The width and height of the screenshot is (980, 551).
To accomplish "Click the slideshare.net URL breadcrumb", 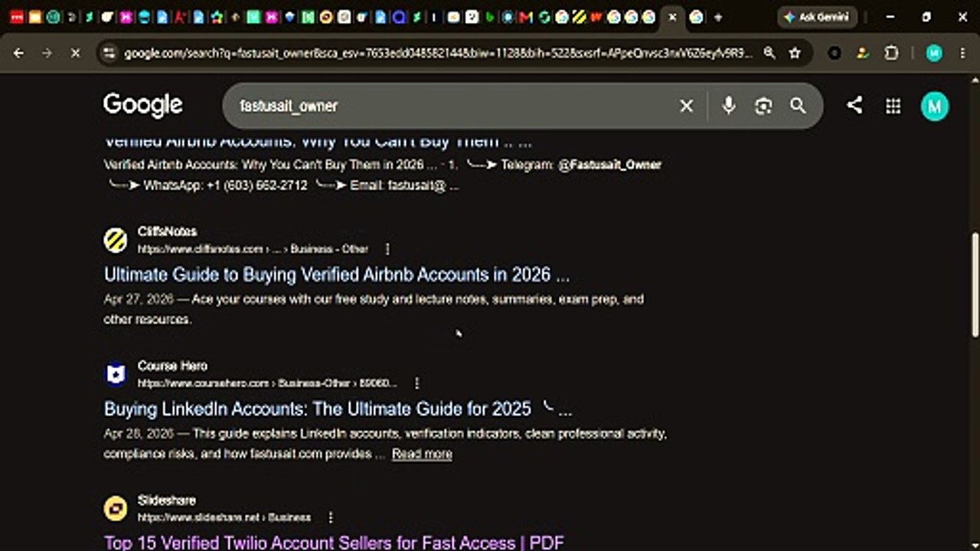I will [x=224, y=517].
